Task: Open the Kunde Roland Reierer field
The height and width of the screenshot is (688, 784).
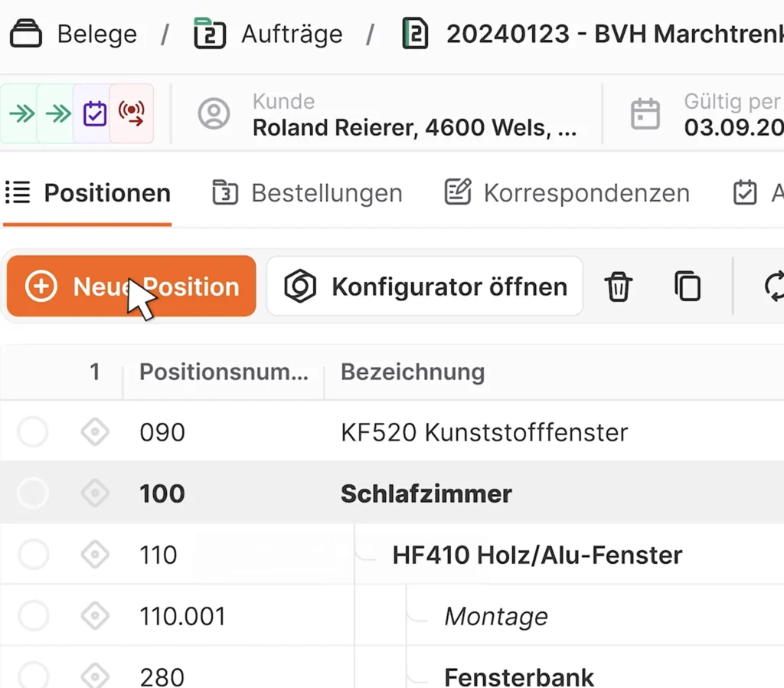Action: click(x=387, y=114)
